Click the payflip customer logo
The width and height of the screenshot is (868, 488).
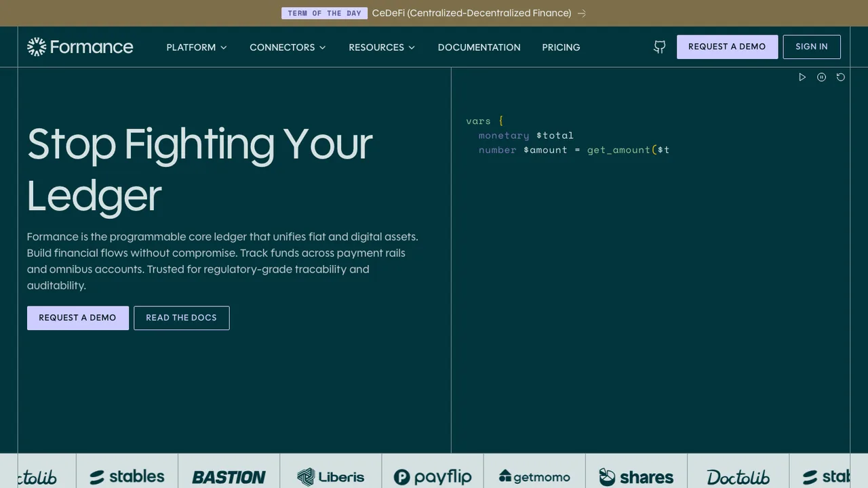433,477
